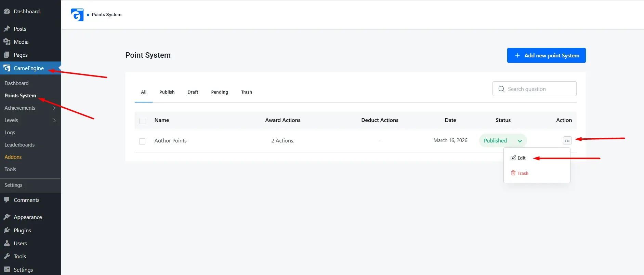
Task: Click the 2 Actions. award cell
Action: 283,140
